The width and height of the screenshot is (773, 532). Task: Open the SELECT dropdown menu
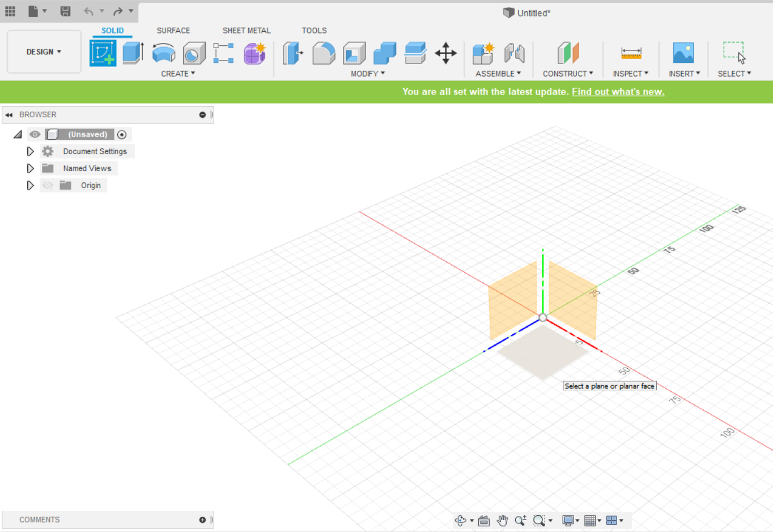coord(734,74)
